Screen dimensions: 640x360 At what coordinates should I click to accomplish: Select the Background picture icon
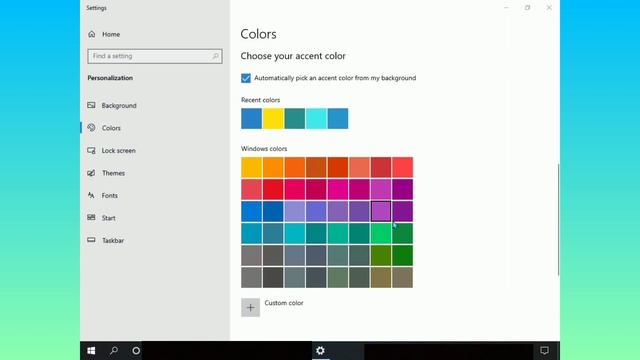(91, 105)
